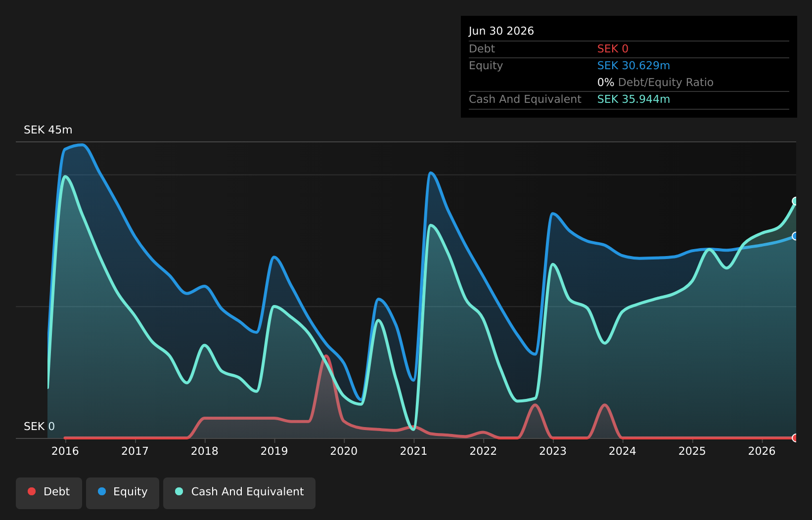The image size is (812, 520).
Task: Click the teal Cash And Equivalent legend dot
Action: [x=179, y=491]
